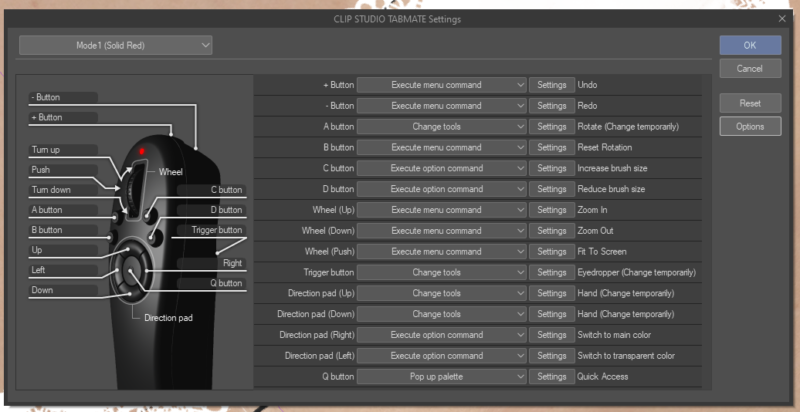Click the red LED indicator on device
This screenshot has width=800, height=412.
tap(142, 151)
